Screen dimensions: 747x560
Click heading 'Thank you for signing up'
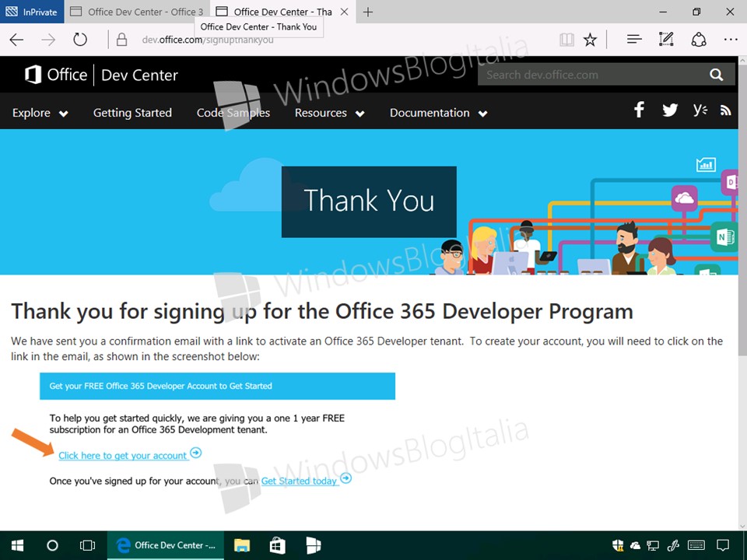point(322,311)
